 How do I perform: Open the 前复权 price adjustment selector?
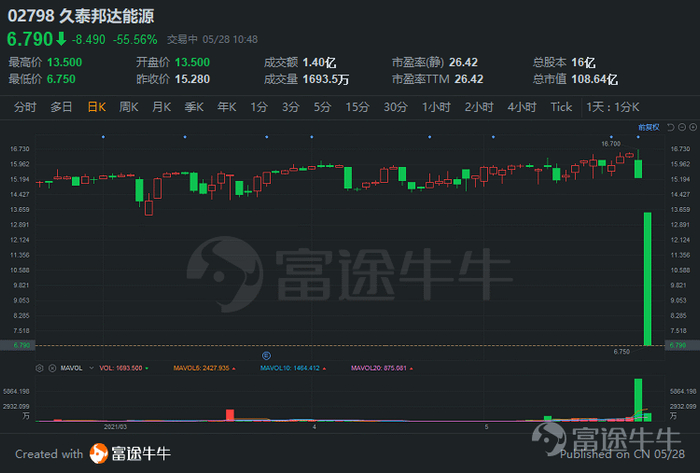coord(649,128)
